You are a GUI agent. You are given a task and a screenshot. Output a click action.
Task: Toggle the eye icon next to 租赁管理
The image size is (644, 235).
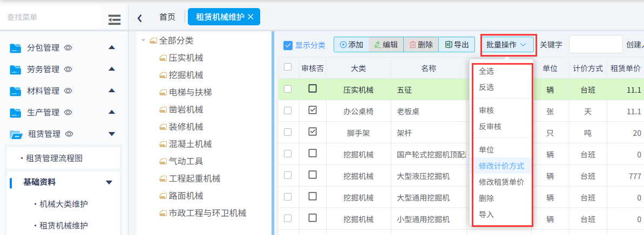[x=69, y=134]
